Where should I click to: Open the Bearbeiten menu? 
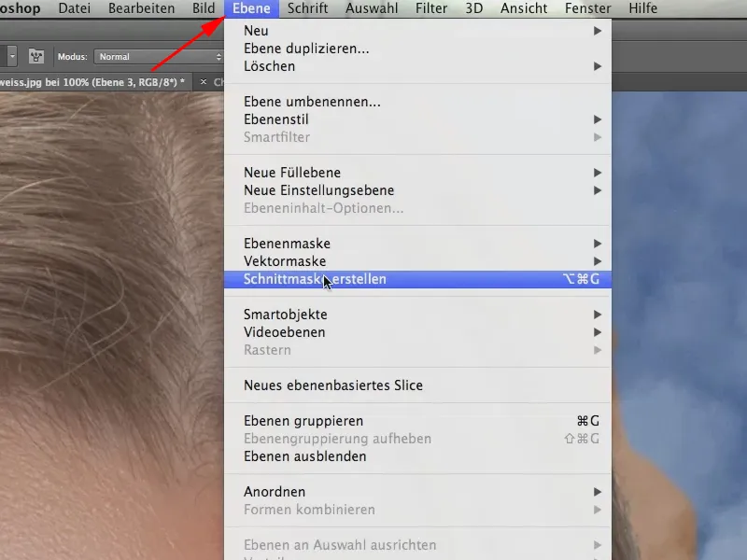142,8
